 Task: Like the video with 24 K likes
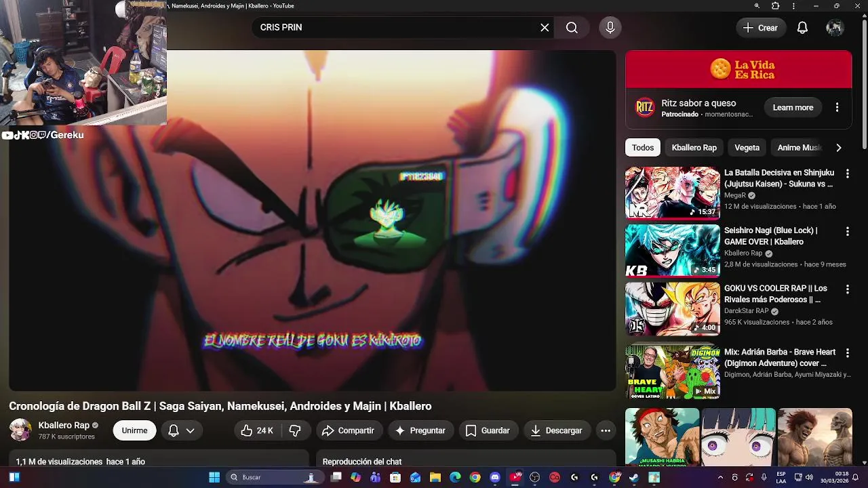click(257, 430)
